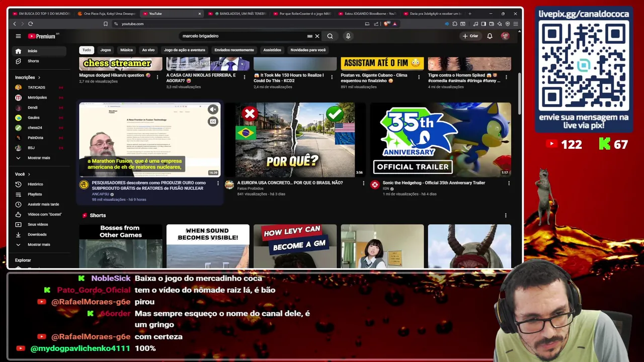Screen dimensions: 644x362
Task: Open Bosses from Other Games short
Action: point(121,246)
